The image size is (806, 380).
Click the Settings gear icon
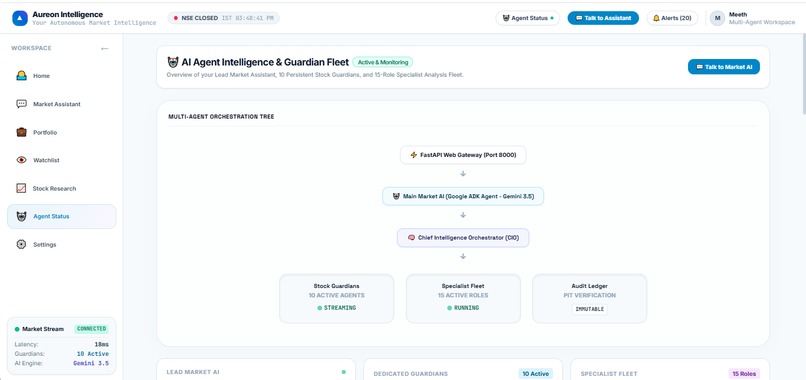point(22,245)
